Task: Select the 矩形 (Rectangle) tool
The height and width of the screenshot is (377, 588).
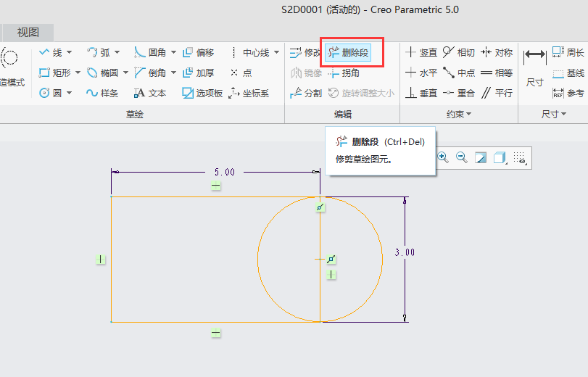Action: pos(55,72)
